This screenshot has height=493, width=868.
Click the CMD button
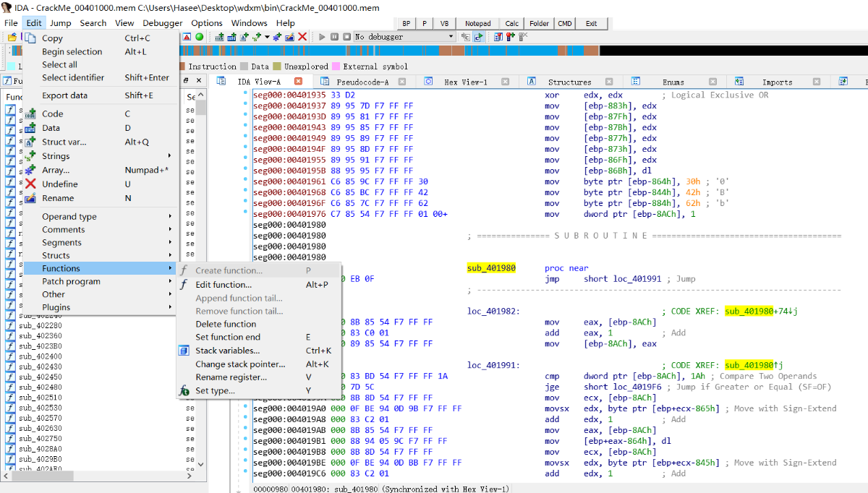point(564,23)
